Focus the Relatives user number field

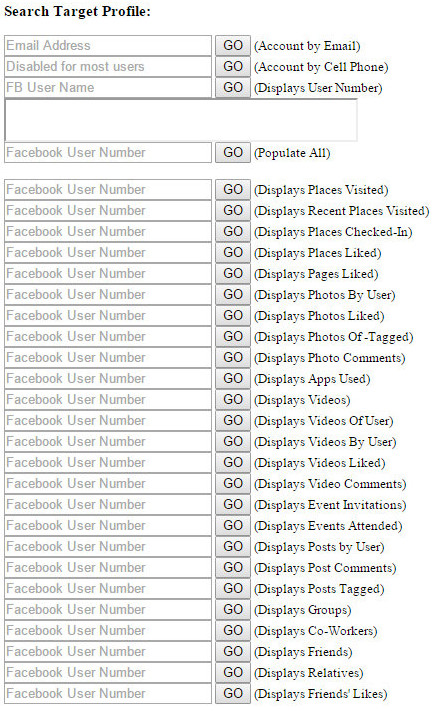click(x=108, y=672)
